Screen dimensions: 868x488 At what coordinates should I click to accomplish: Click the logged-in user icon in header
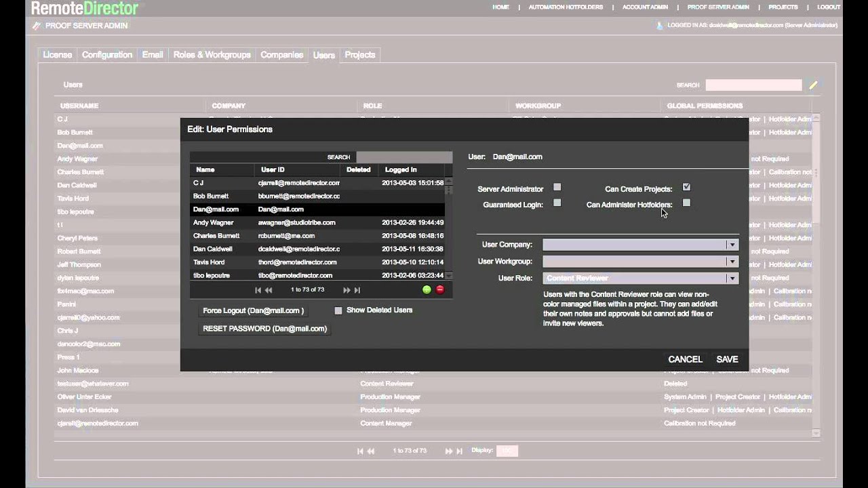tap(660, 26)
